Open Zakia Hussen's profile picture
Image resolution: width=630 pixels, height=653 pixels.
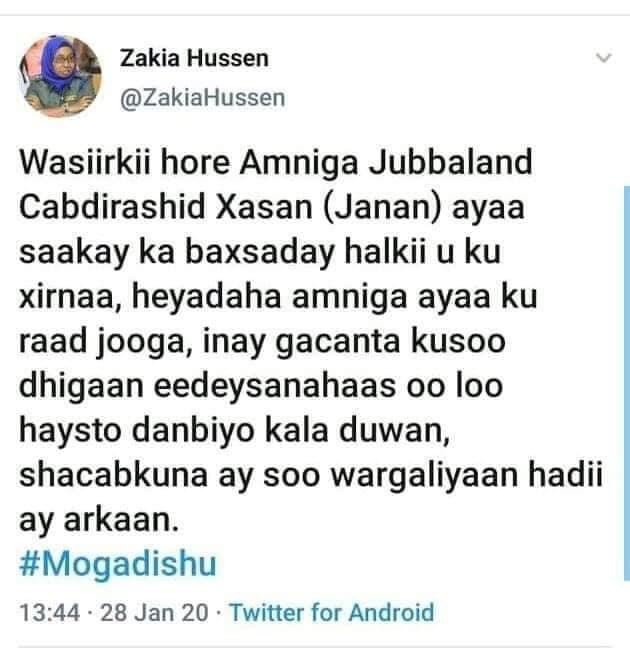pyautogui.click(x=61, y=76)
